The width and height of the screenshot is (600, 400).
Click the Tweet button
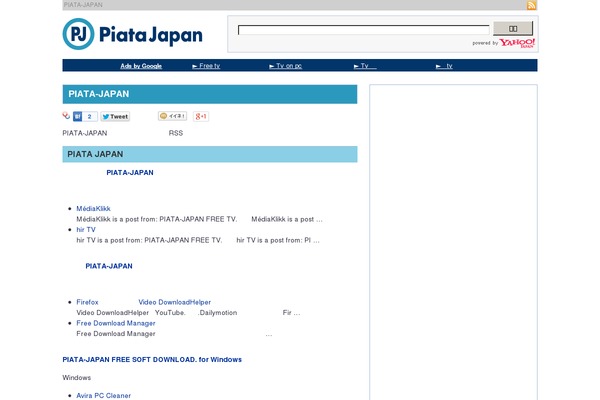115,116
